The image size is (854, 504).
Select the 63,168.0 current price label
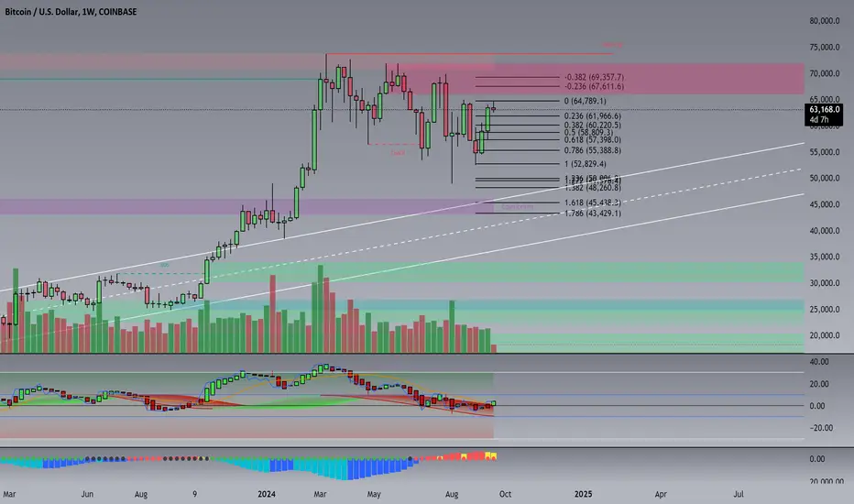824,110
